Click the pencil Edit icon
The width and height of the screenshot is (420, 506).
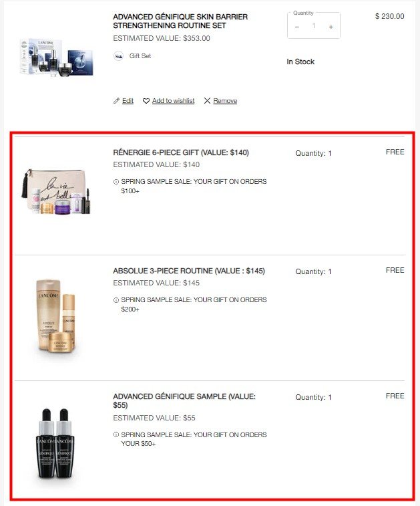116,101
